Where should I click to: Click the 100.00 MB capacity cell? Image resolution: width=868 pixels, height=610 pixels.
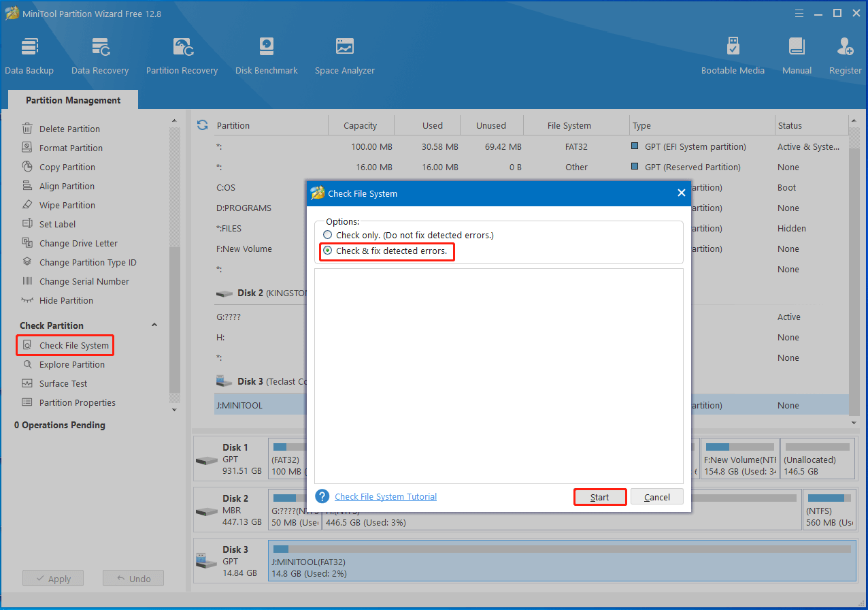point(371,146)
